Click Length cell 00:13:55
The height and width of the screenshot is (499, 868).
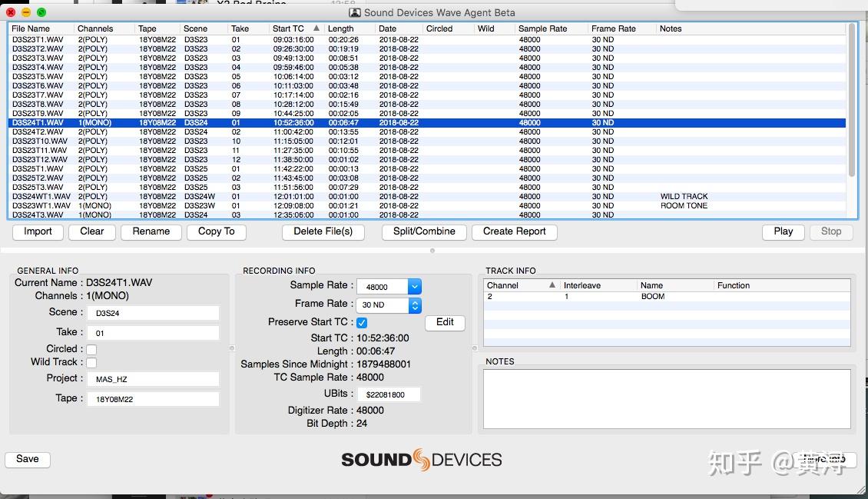pyautogui.click(x=343, y=131)
